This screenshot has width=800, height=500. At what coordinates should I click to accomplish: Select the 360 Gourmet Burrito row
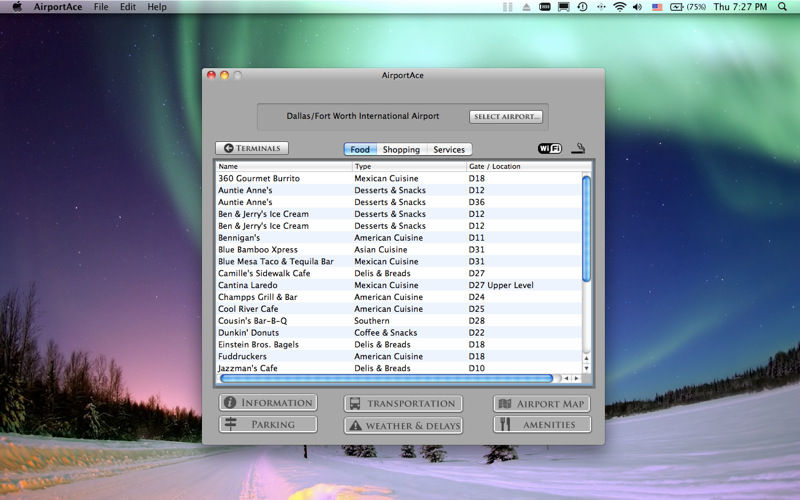point(399,178)
